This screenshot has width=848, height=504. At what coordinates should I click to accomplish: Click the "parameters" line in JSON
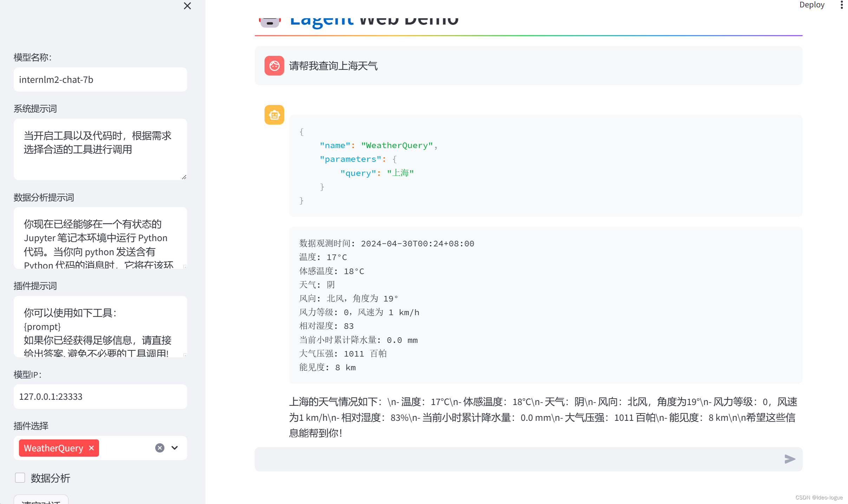358,159
